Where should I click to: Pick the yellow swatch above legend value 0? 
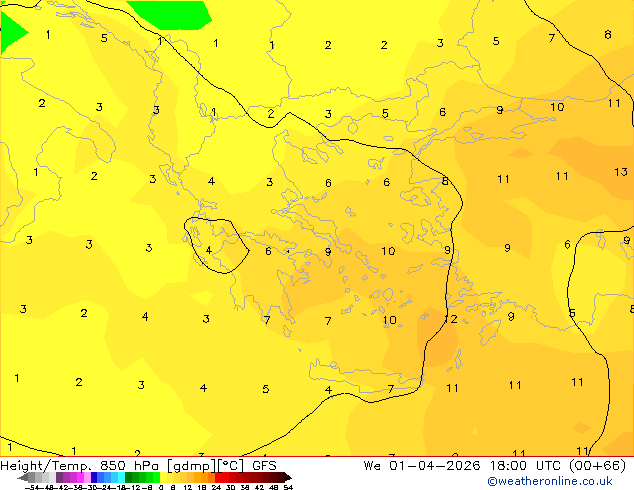click(x=163, y=477)
